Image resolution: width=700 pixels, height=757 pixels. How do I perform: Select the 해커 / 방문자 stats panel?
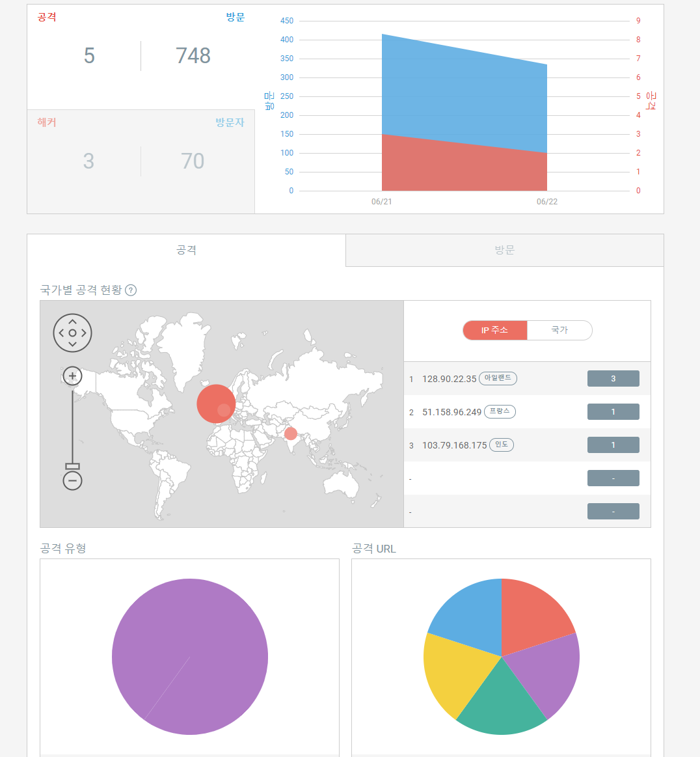coord(141,161)
